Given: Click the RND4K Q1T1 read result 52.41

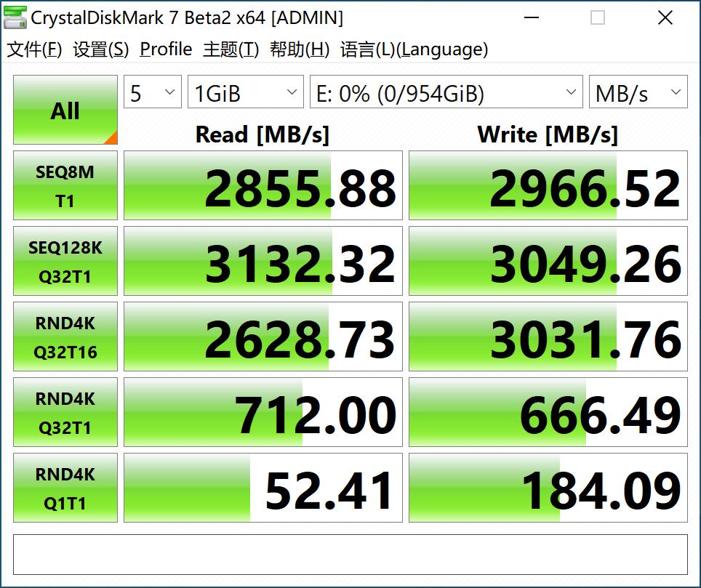Looking at the screenshot, I should click(263, 488).
